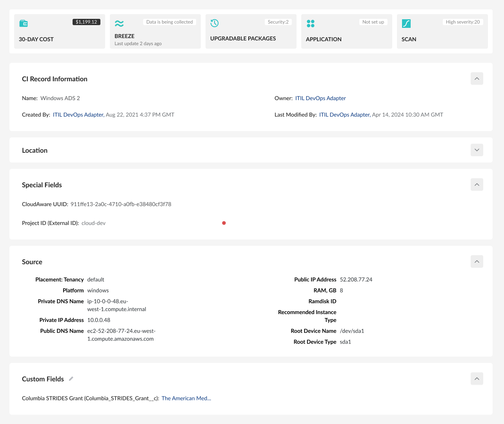Screen dimensions: 504x424
Task: Collapse the Custom Fields section
Action: (x=477, y=378)
